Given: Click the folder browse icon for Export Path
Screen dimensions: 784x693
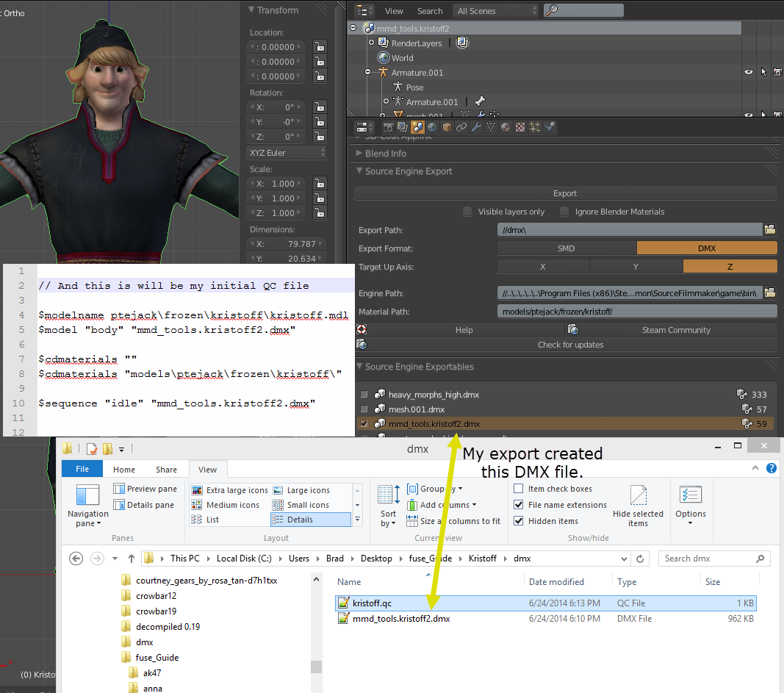Looking at the screenshot, I should [x=771, y=229].
